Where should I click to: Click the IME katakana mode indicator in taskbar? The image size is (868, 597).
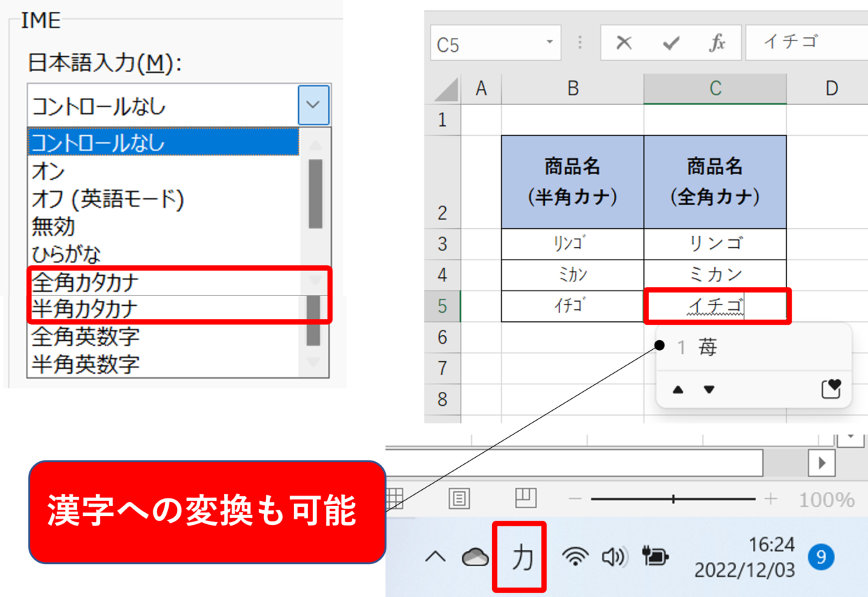(x=521, y=557)
